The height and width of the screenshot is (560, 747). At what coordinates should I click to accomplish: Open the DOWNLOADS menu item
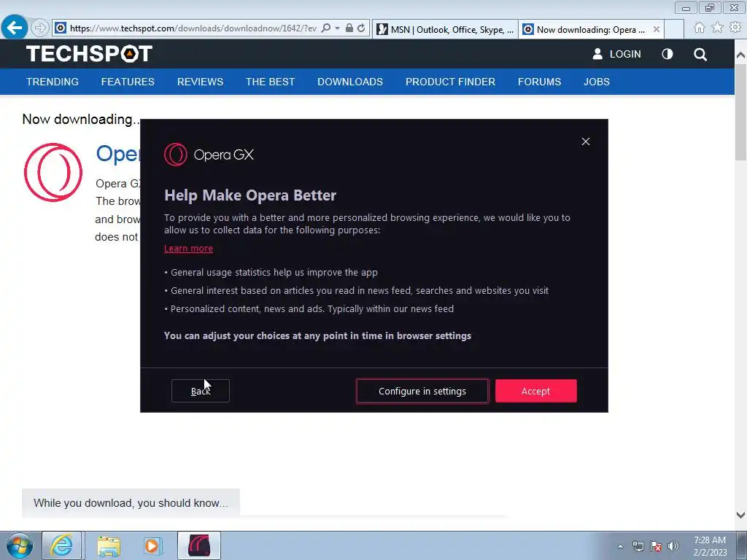[x=350, y=82]
